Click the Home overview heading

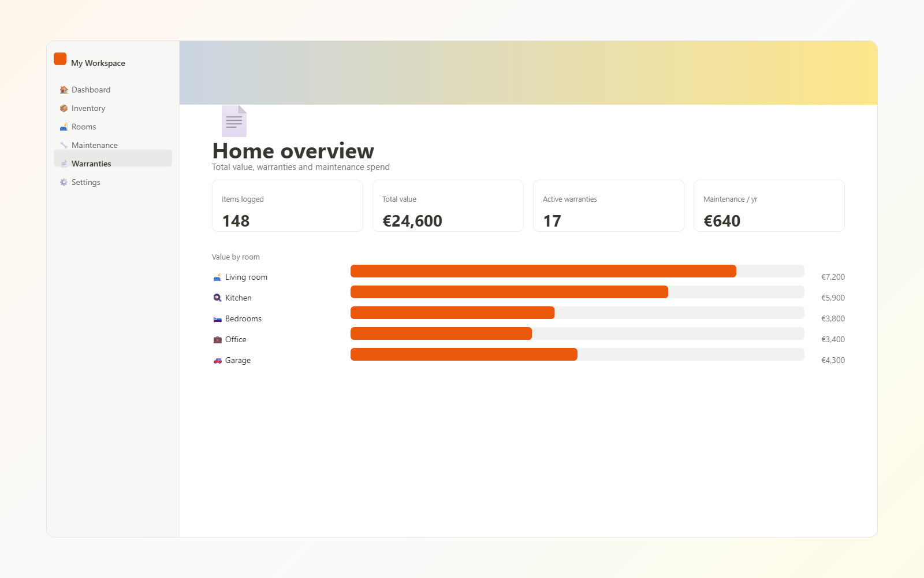(293, 151)
